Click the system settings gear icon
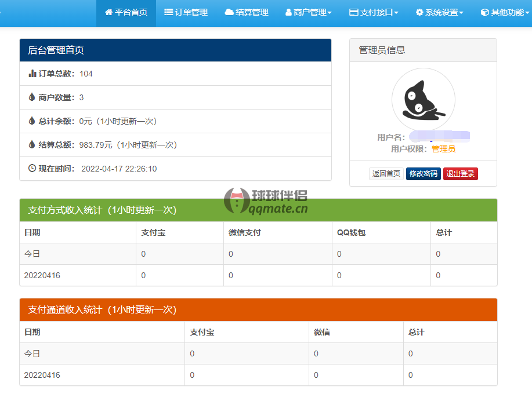The height and width of the screenshot is (401, 532). coord(419,12)
